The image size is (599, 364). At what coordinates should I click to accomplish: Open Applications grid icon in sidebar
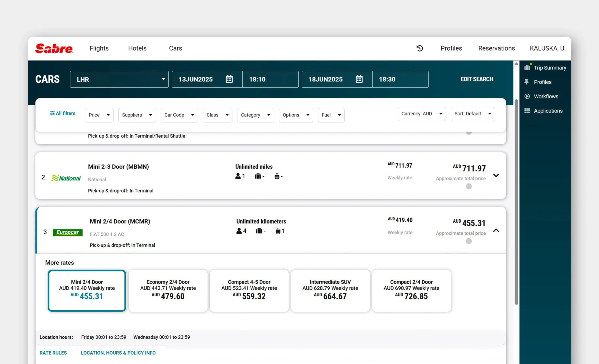527,111
